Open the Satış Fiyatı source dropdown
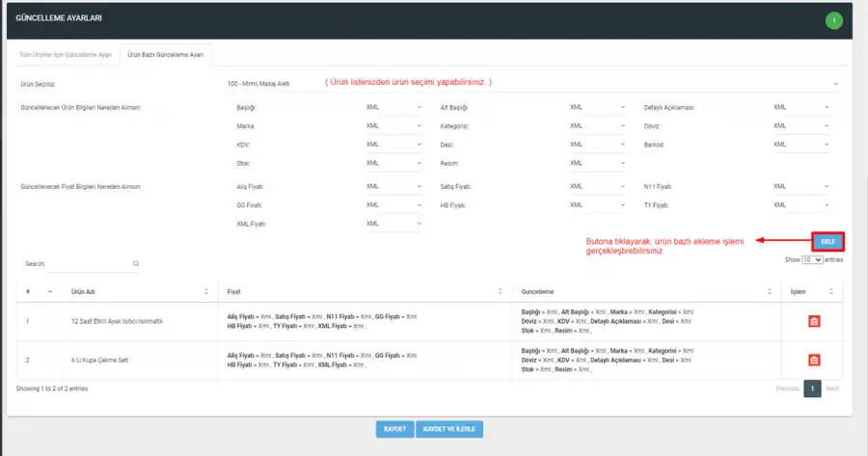Screen dimensions: 868x456 tap(597, 186)
